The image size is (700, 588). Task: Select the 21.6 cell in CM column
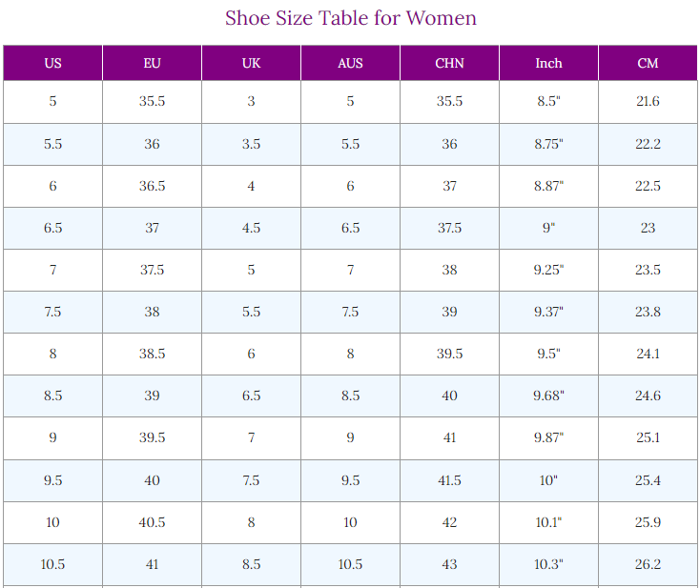tap(648, 102)
